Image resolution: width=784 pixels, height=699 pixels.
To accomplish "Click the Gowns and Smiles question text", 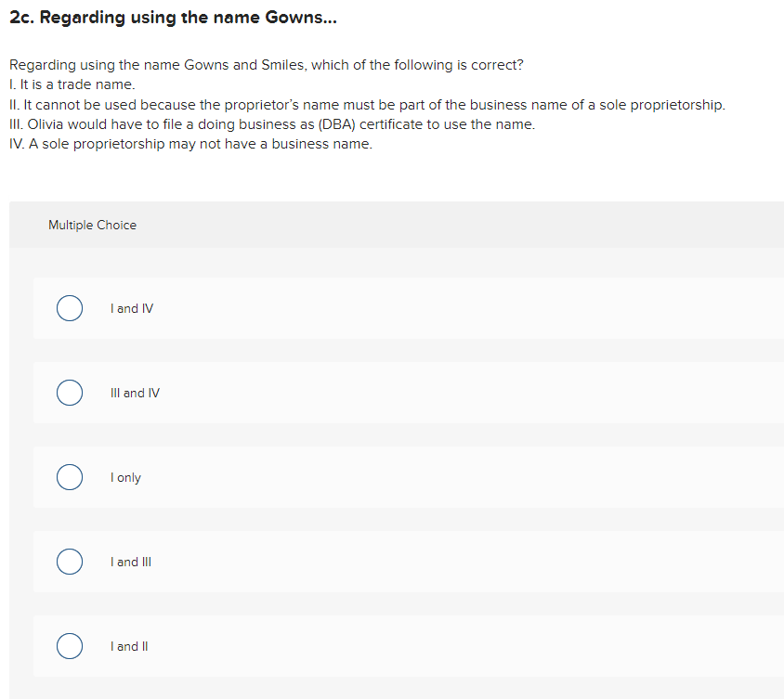I will coord(266,64).
